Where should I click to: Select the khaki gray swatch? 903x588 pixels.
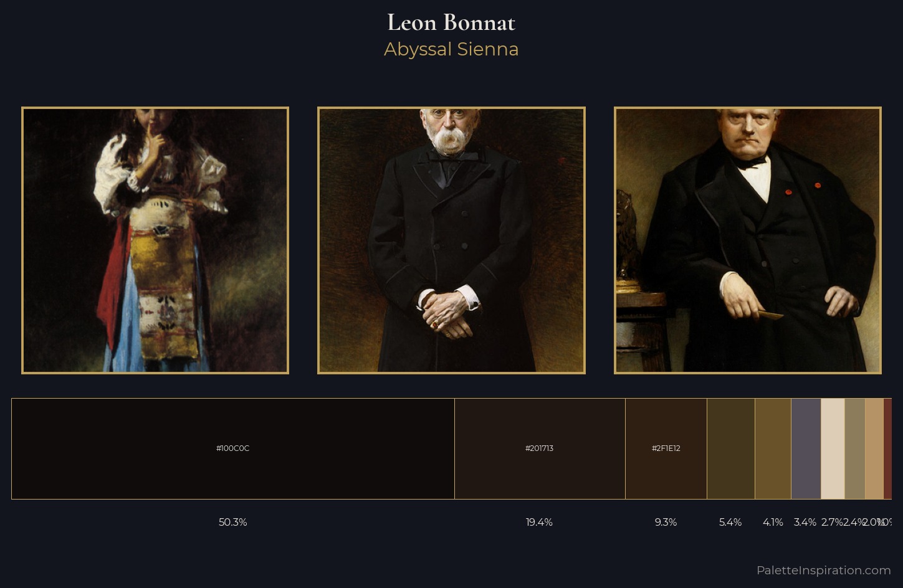pos(855,448)
